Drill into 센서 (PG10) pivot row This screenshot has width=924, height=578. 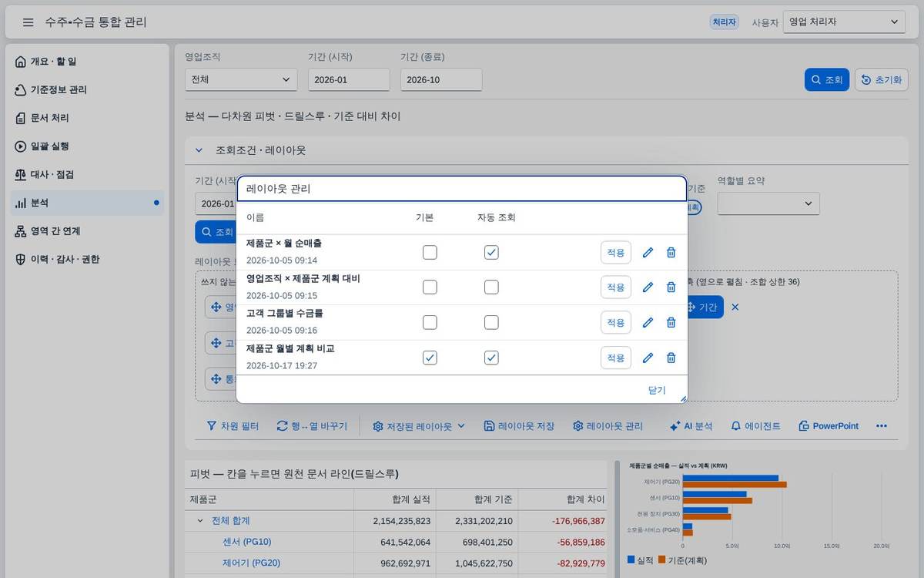pyautogui.click(x=246, y=542)
